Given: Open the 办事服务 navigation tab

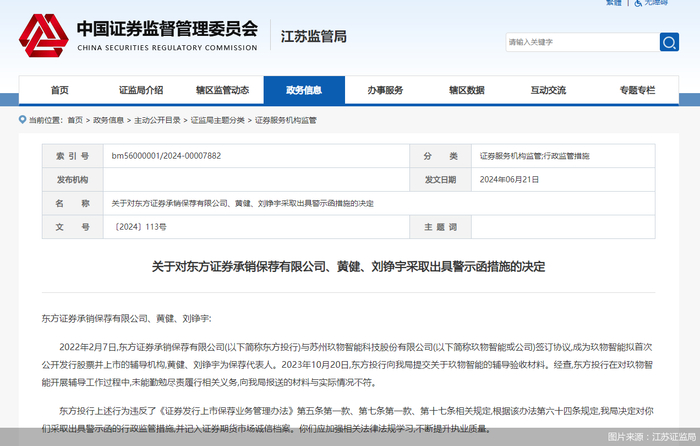Looking at the screenshot, I should point(385,90).
